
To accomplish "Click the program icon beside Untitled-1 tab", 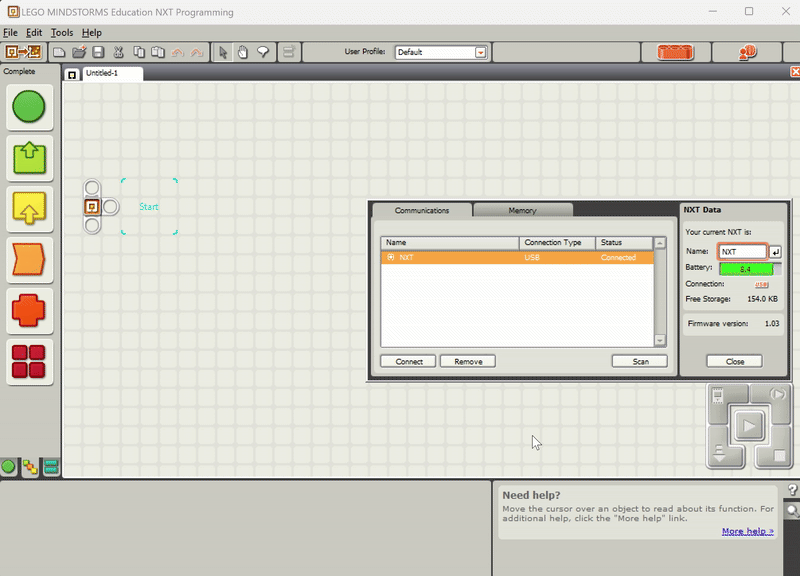I will [72, 74].
